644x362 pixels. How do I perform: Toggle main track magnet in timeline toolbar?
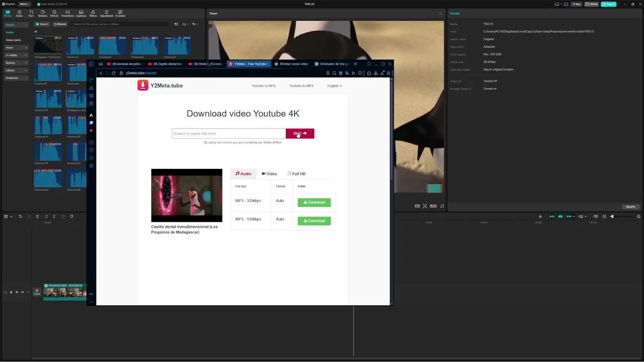551,216
